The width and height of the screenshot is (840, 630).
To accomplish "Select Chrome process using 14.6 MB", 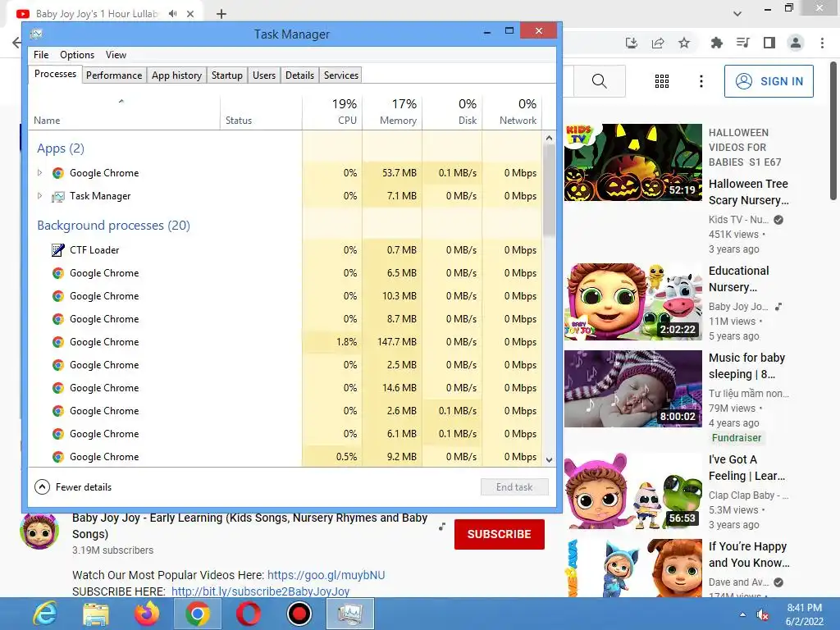I will tap(285, 388).
